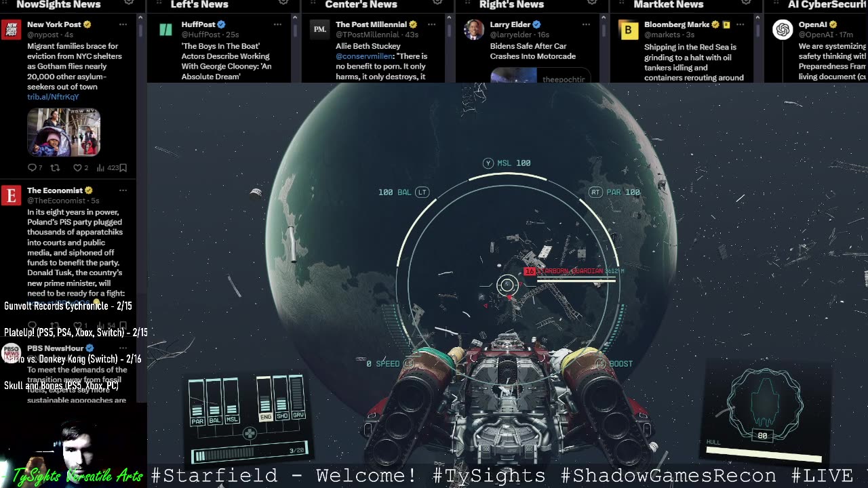The image size is (868, 488).
Task: Open more options on Post Millennial tweet
Action: (x=431, y=24)
